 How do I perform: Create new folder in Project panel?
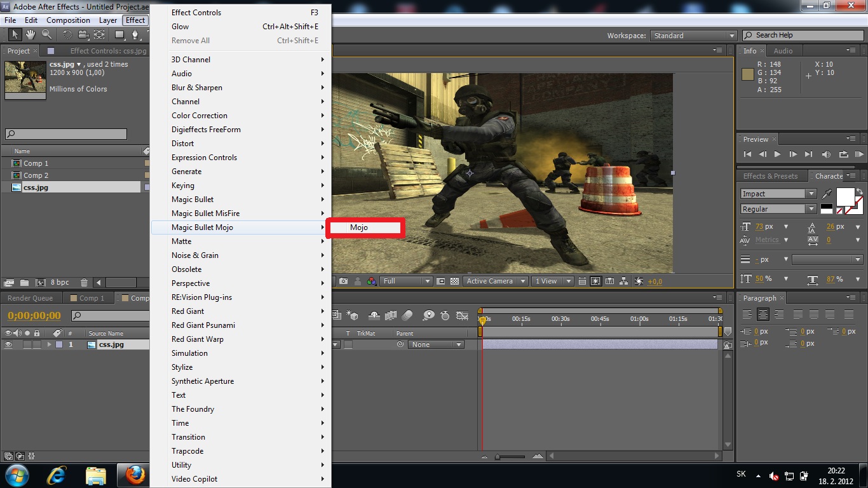pyautogui.click(x=24, y=282)
